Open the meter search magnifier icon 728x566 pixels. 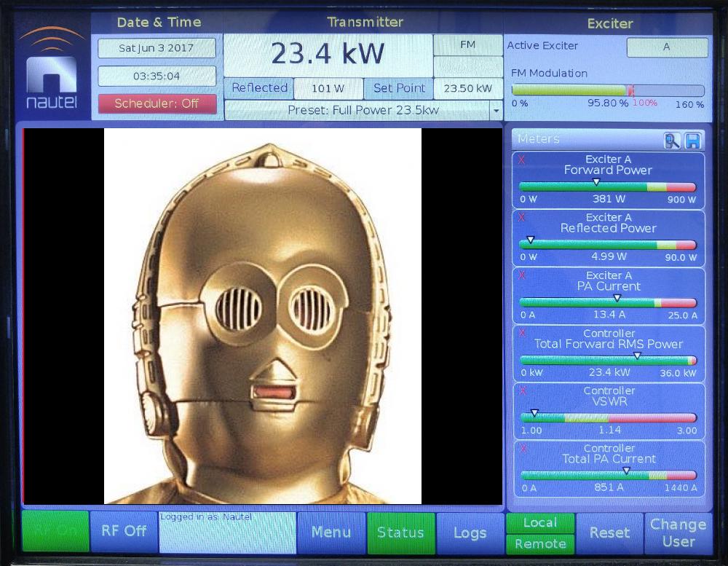(671, 141)
